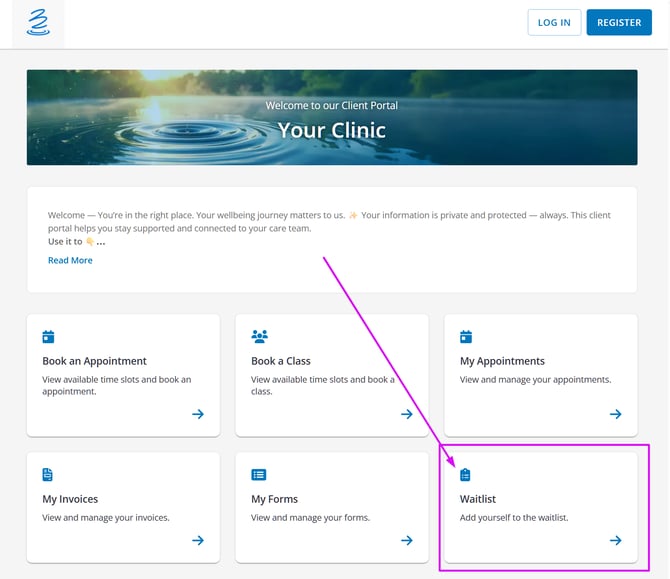670x579 pixels.
Task: Click the Your Clinic banner image
Action: tap(332, 117)
